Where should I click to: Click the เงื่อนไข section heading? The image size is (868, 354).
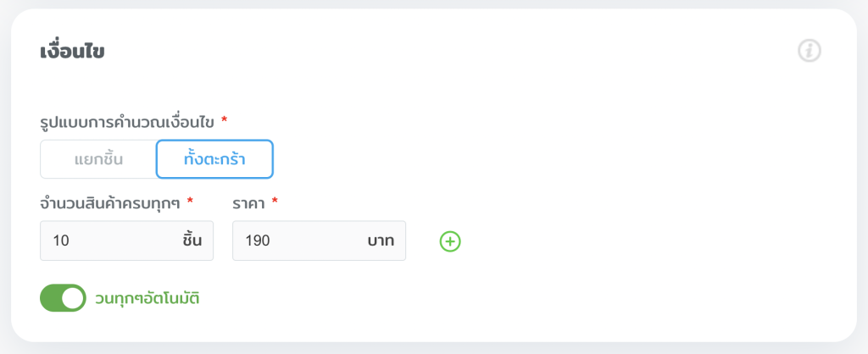(x=72, y=52)
